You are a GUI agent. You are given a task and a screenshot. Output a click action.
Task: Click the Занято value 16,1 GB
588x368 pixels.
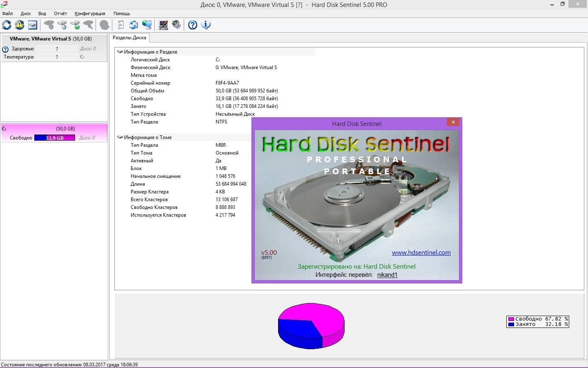[x=247, y=106]
